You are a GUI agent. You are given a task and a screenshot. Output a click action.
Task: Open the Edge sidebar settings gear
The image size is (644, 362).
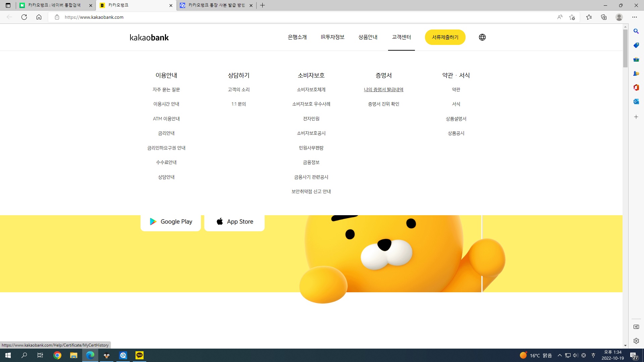tap(636, 341)
